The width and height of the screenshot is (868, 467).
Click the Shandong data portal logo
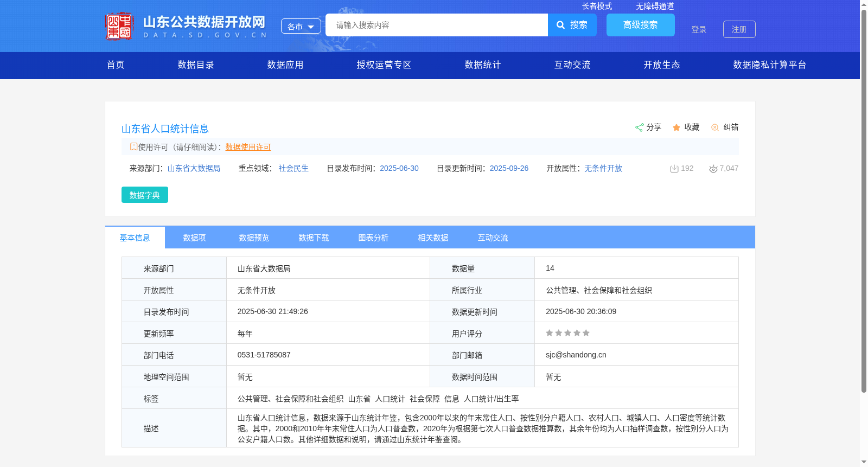pos(186,26)
